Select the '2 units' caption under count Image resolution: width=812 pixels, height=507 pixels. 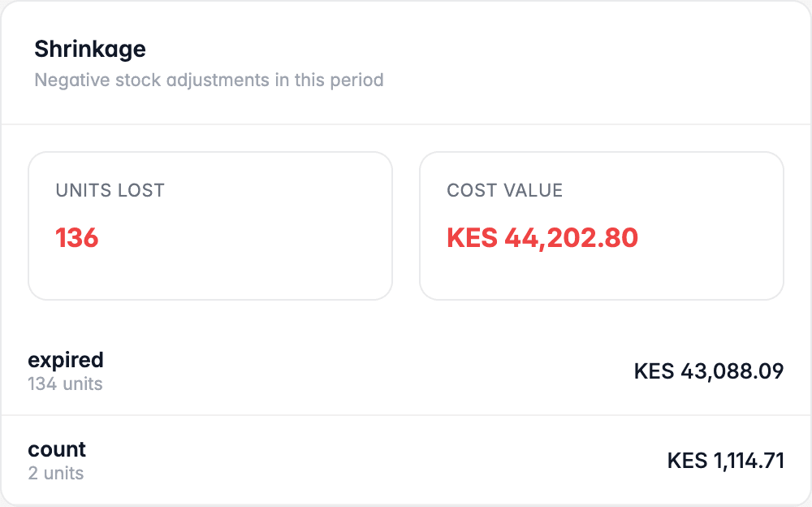click(x=56, y=474)
